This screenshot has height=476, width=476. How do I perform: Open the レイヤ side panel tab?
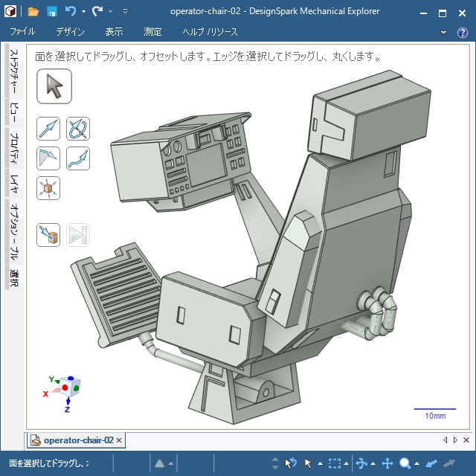coord(14,183)
